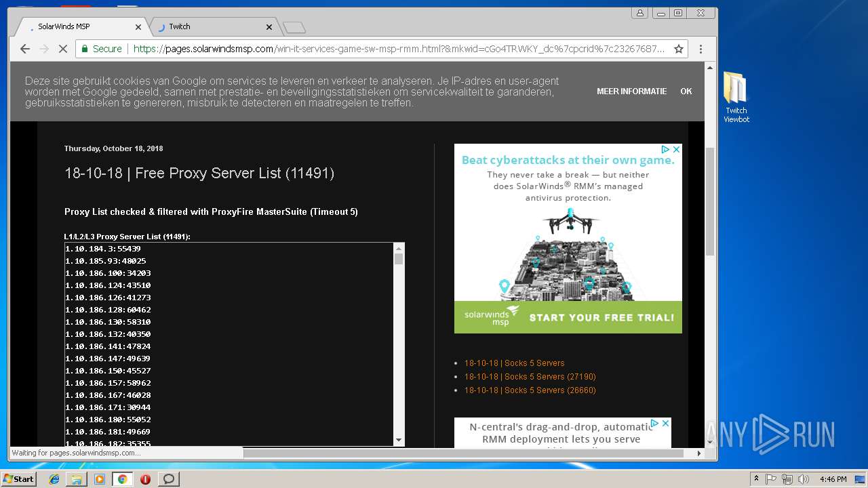Select proxy entry 1.10.186.147:49639

pyautogui.click(x=108, y=359)
